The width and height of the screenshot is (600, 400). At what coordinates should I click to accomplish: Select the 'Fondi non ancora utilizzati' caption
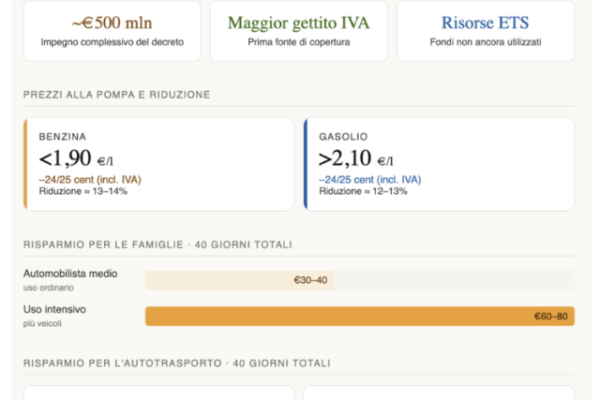click(x=486, y=44)
